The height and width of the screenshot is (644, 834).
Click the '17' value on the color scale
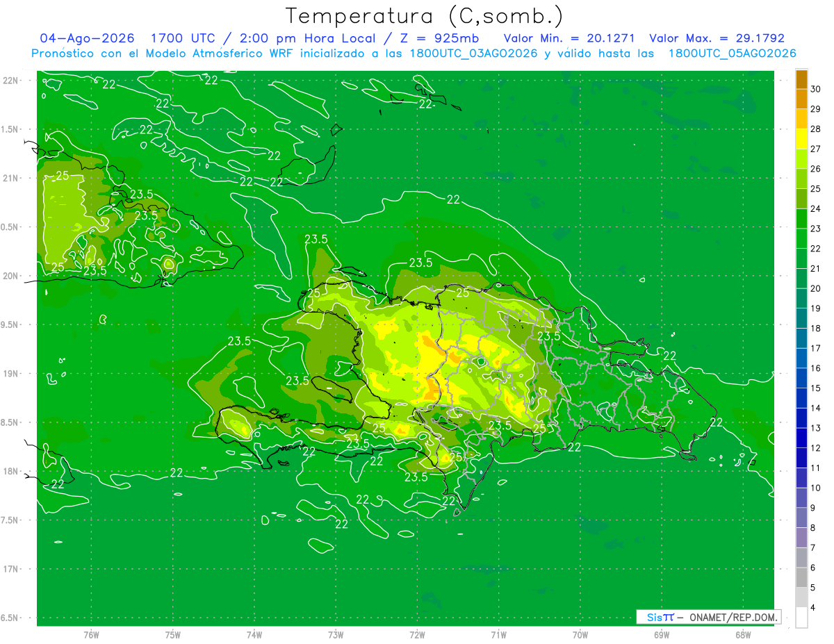tap(816, 348)
